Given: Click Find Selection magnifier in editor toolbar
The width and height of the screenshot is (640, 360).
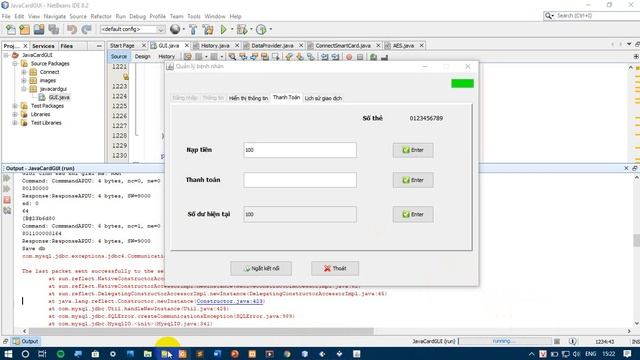Looking at the screenshot, I should tap(232, 57).
